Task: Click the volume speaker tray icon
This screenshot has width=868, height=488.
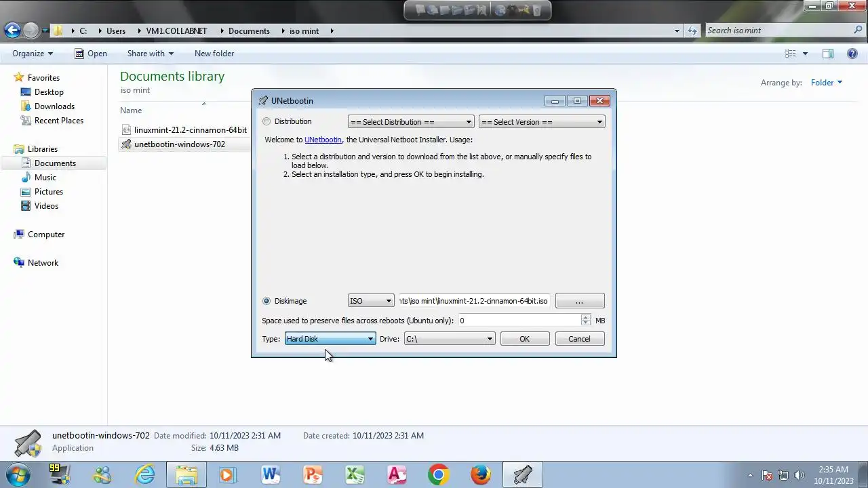Action: (x=800, y=475)
